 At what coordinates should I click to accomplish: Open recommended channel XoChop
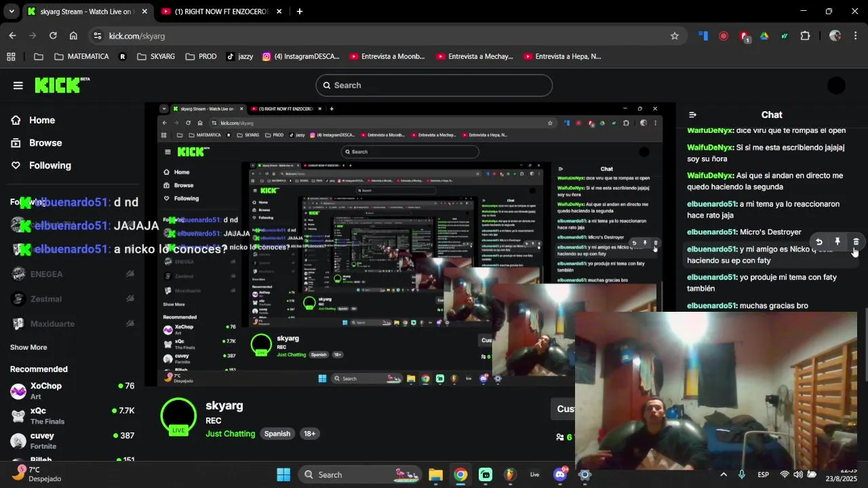click(x=71, y=391)
